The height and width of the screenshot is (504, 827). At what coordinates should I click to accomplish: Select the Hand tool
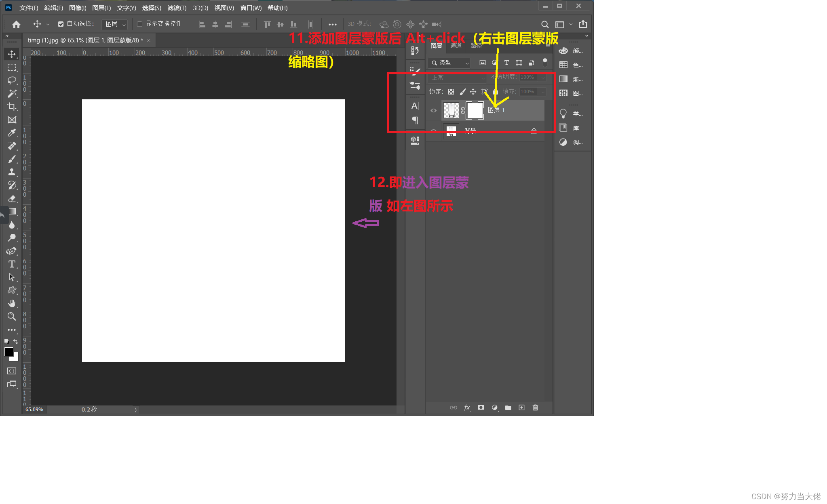click(x=12, y=303)
